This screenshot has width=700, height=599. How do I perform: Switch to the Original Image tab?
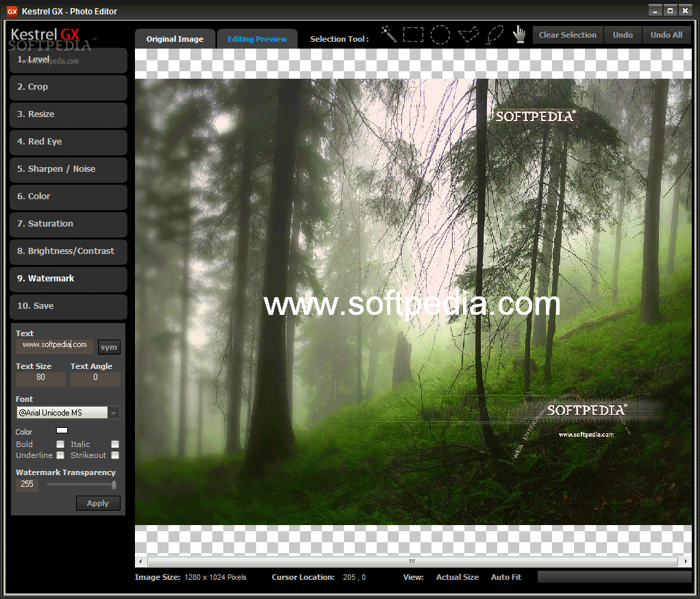tap(175, 39)
